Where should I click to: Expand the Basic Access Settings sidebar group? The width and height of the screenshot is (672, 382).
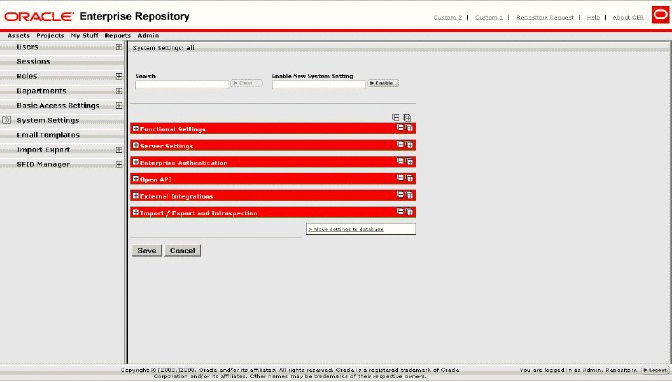pos(119,105)
